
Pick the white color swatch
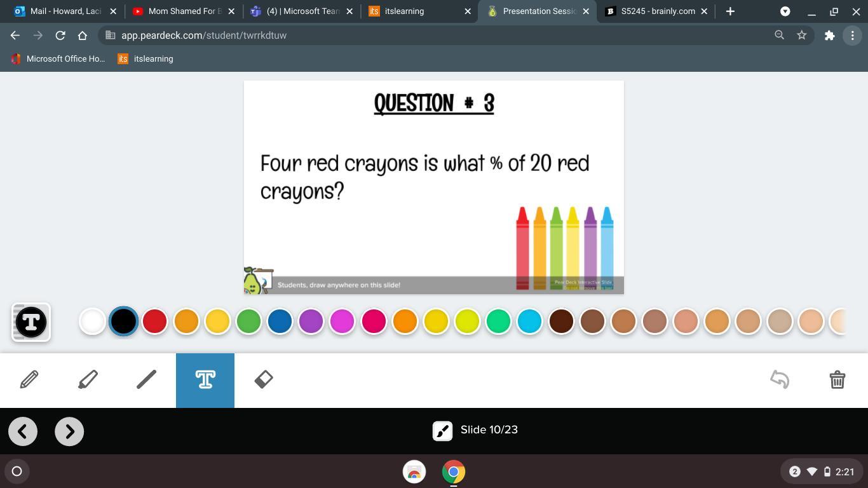pos(92,322)
